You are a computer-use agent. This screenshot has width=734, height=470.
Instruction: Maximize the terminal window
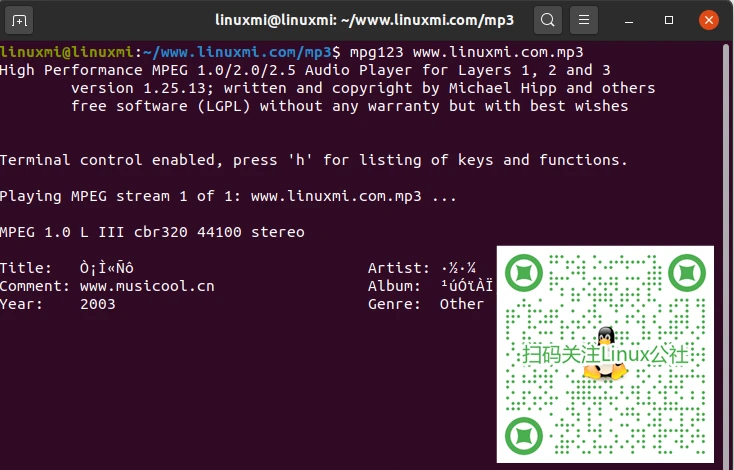tap(669, 20)
